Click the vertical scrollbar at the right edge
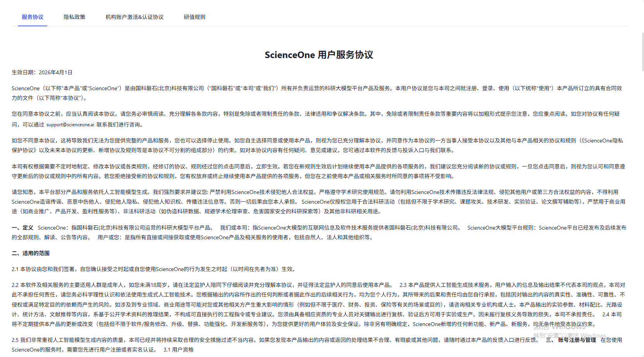644x357 pixels. tap(642, 52)
